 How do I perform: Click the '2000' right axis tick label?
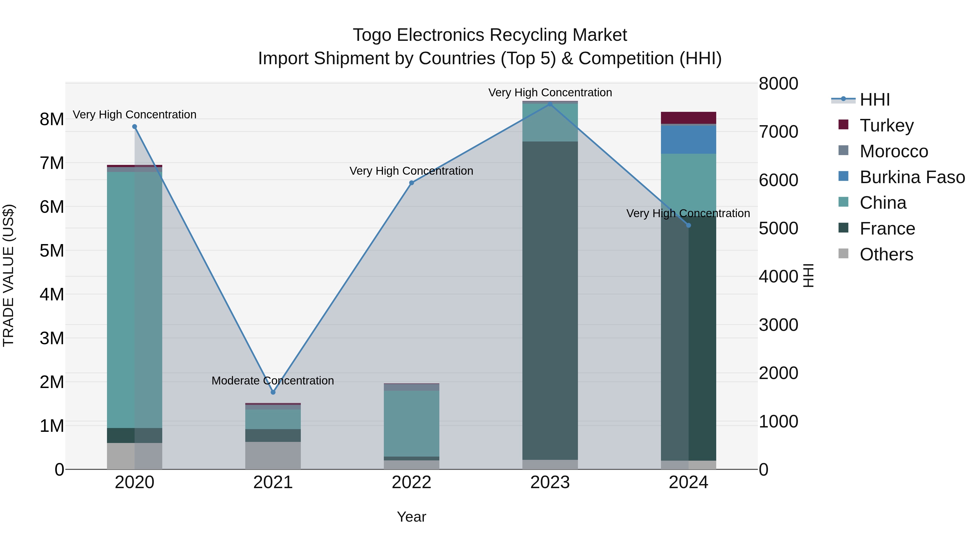tap(778, 373)
